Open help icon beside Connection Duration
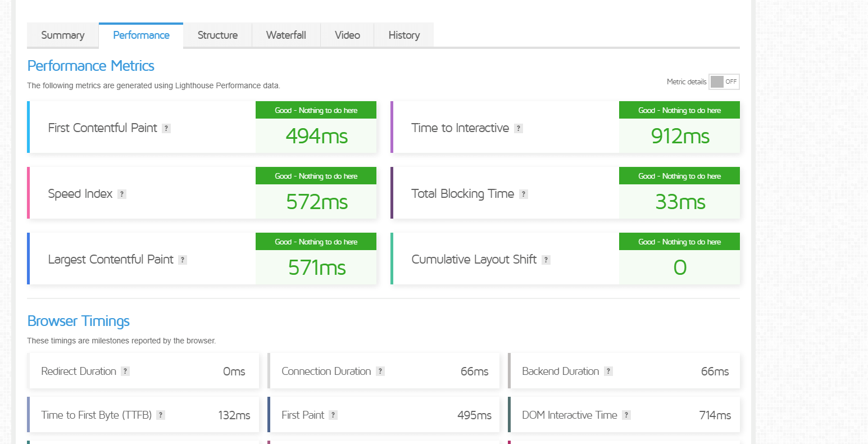Image resolution: width=868 pixels, height=444 pixels. click(380, 371)
